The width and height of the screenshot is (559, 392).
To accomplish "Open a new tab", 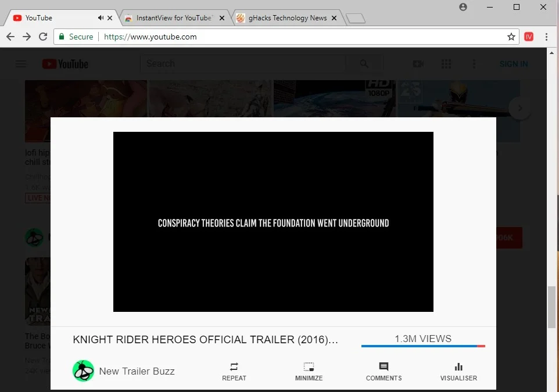I will pos(356,18).
